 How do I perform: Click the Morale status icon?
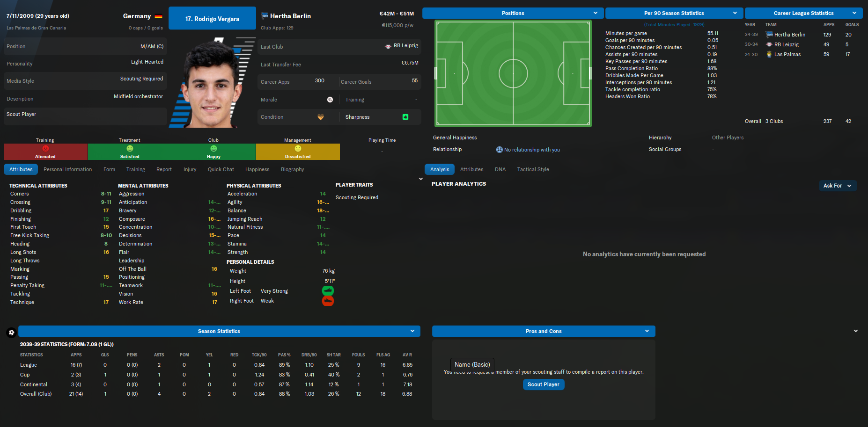pyautogui.click(x=330, y=100)
